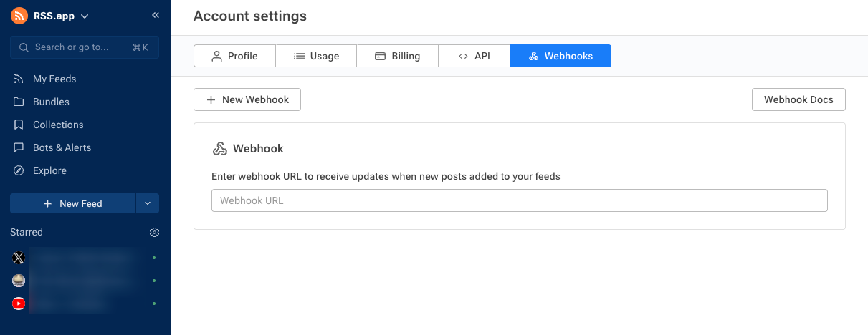Create a New Webhook
This screenshot has height=335, width=868.
point(247,99)
